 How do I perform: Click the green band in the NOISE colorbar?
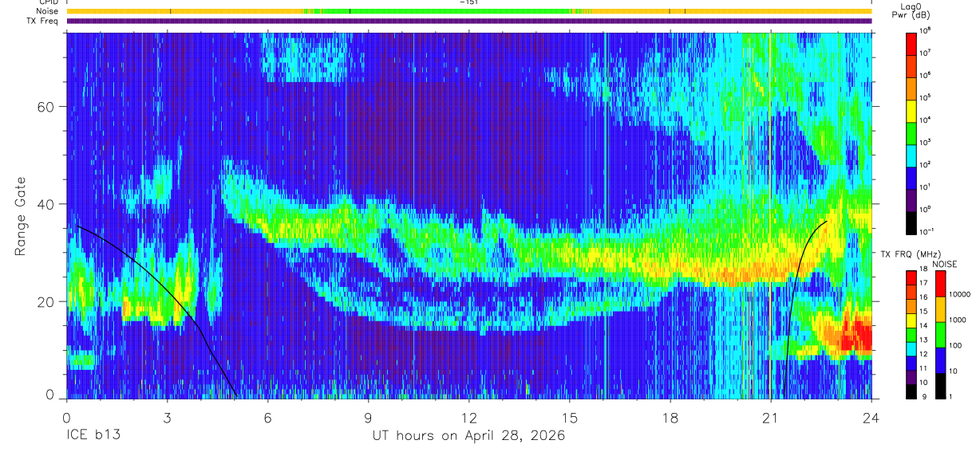click(939, 335)
